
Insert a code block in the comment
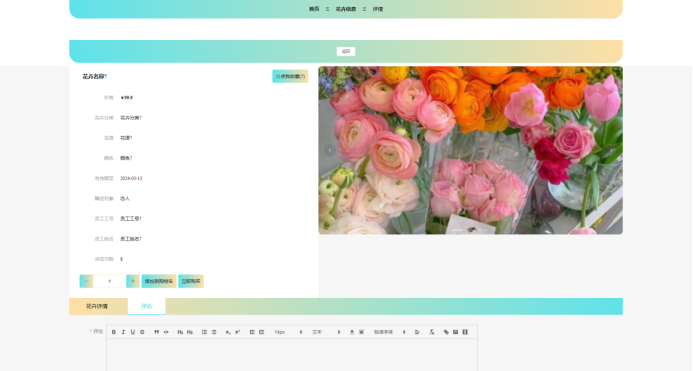pyautogui.click(x=166, y=332)
